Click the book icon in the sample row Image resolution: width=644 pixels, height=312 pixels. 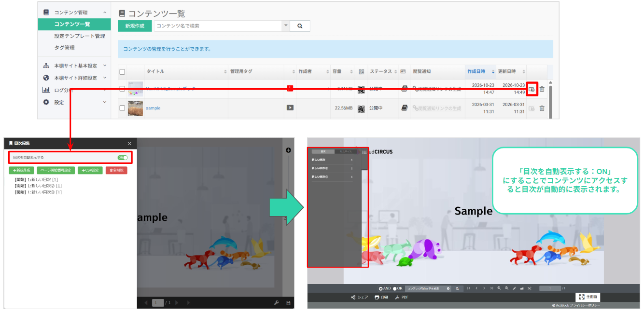coord(405,108)
